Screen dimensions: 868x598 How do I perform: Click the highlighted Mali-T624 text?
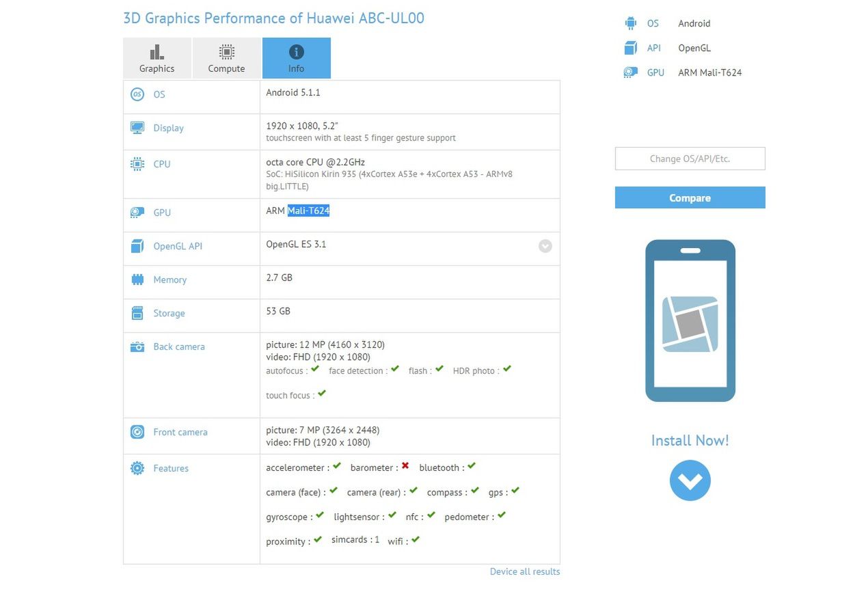pyautogui.click(x=308, y=210)
